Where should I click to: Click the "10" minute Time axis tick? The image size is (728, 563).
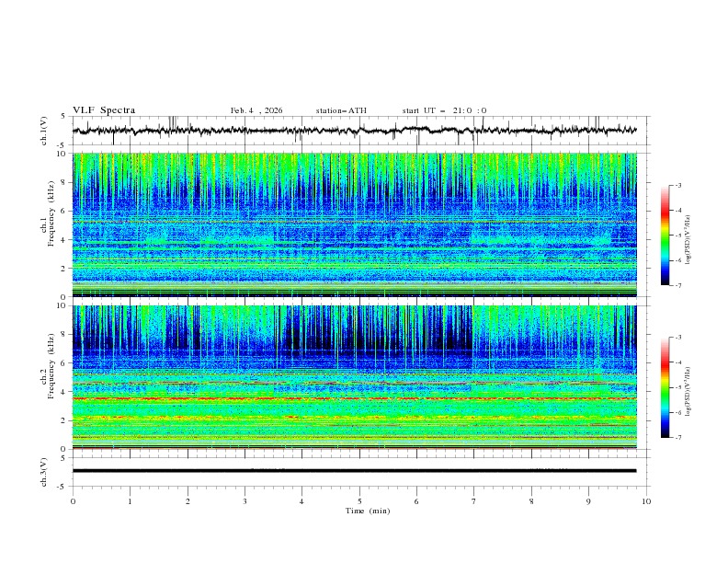coord(646,501)
